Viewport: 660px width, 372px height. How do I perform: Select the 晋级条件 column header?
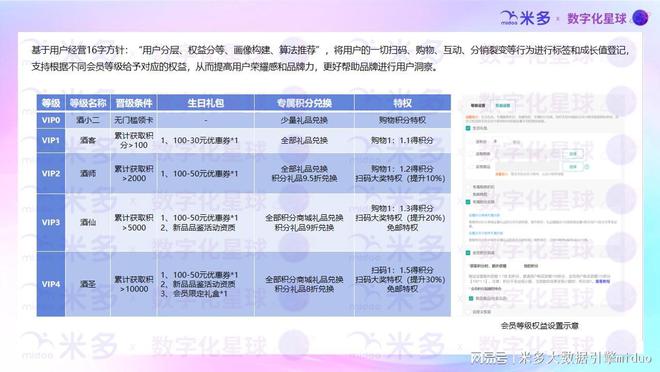[134, 103]
